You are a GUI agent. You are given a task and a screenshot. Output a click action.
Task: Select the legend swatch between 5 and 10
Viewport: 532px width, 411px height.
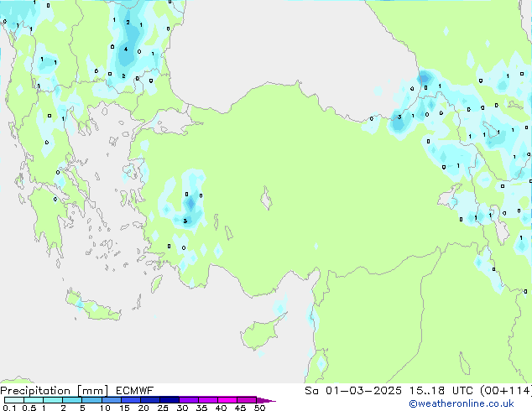[91, 400]
